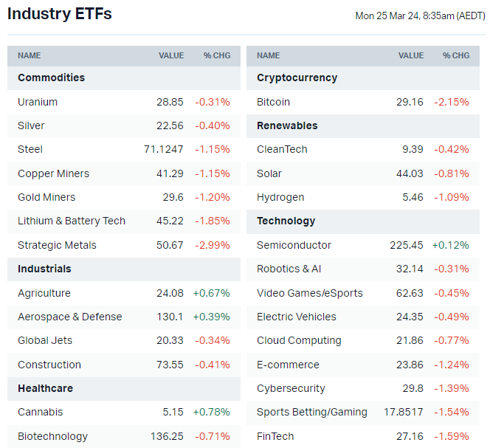Click the Biotechnology ETF row
490x448 pixels.
pos(52,436)
